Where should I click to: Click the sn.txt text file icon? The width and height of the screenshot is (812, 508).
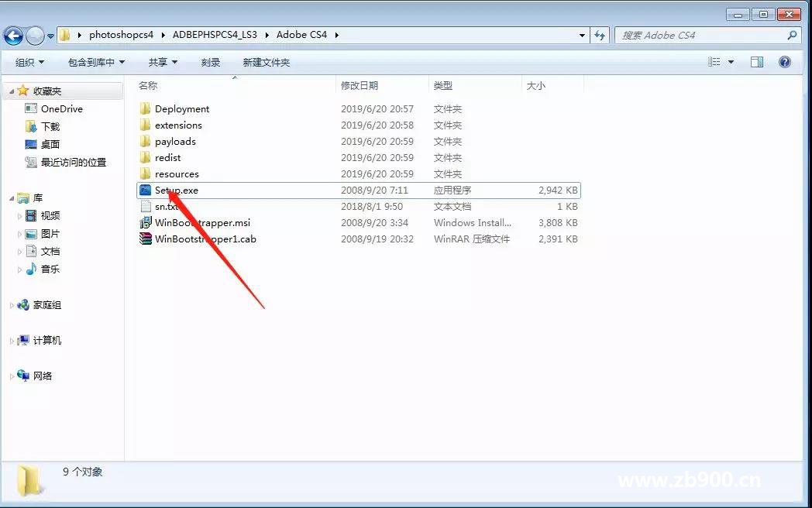pos(145,206)
